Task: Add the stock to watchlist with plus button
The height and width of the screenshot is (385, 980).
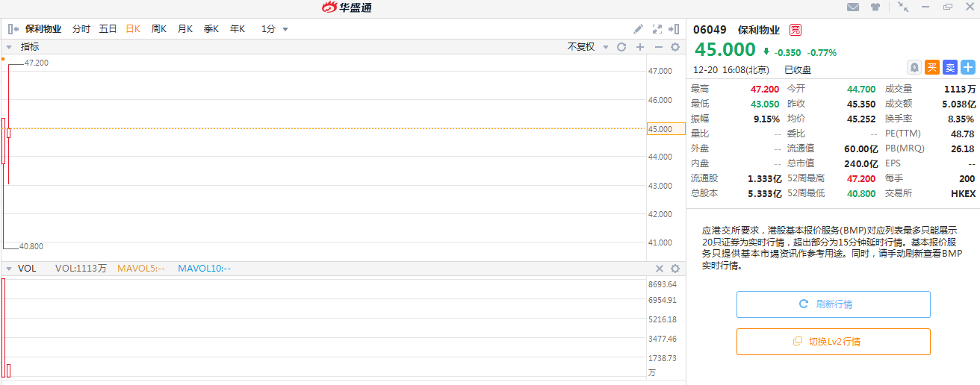Action: [968, 67]
